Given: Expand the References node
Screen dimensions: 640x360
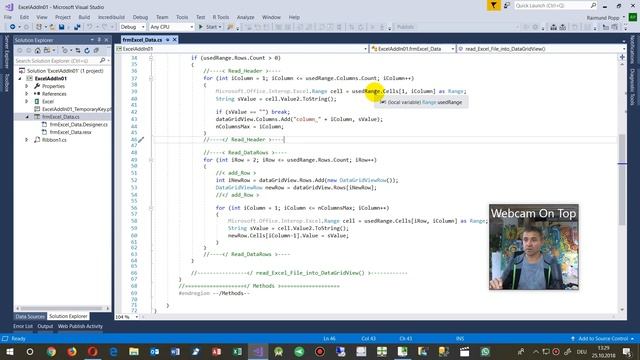Looking at the screenshot, I should click(27, 94).
